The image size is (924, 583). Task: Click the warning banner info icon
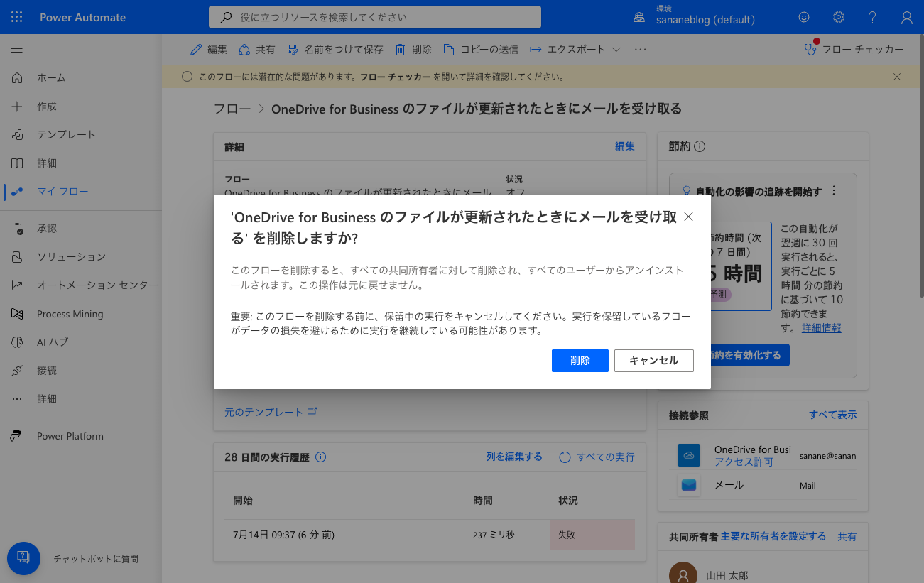pos(187,77)
